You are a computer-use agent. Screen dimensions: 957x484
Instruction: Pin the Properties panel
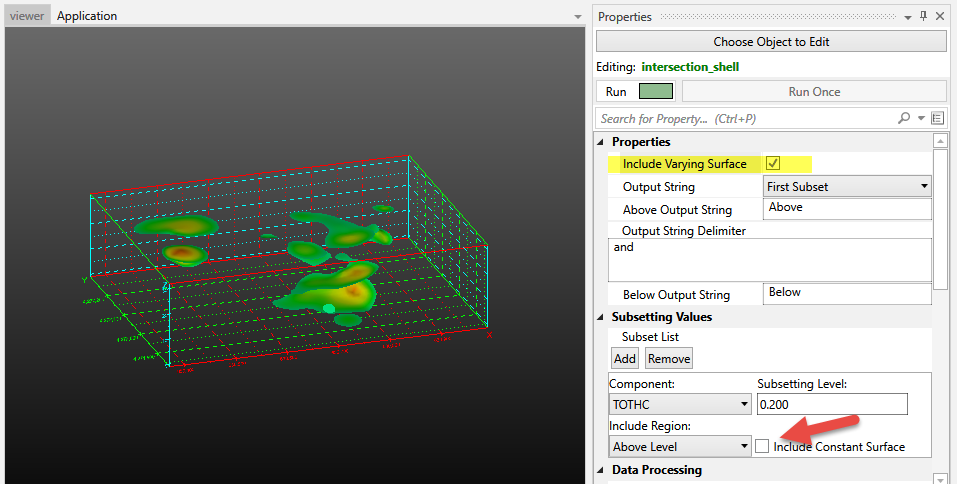[924, 17]
